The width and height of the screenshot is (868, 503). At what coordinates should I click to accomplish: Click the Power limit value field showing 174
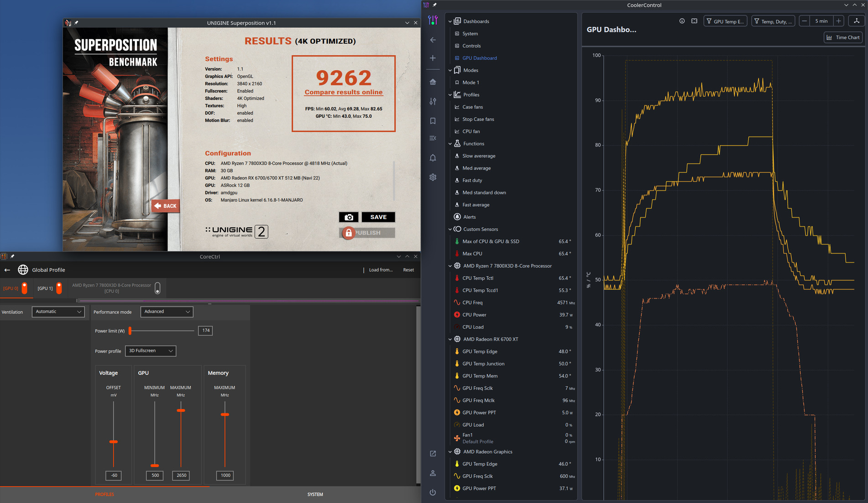pos(205,330)
